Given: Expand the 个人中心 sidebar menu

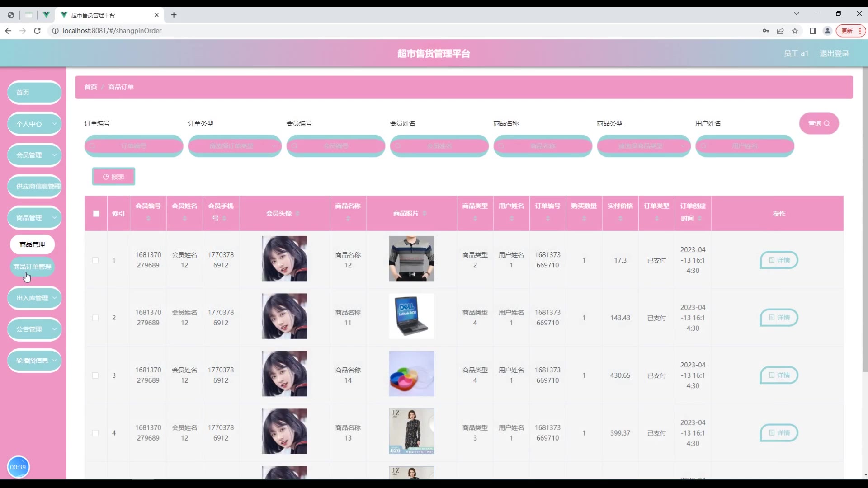Looking at the screenshot, I should [34, 123].
